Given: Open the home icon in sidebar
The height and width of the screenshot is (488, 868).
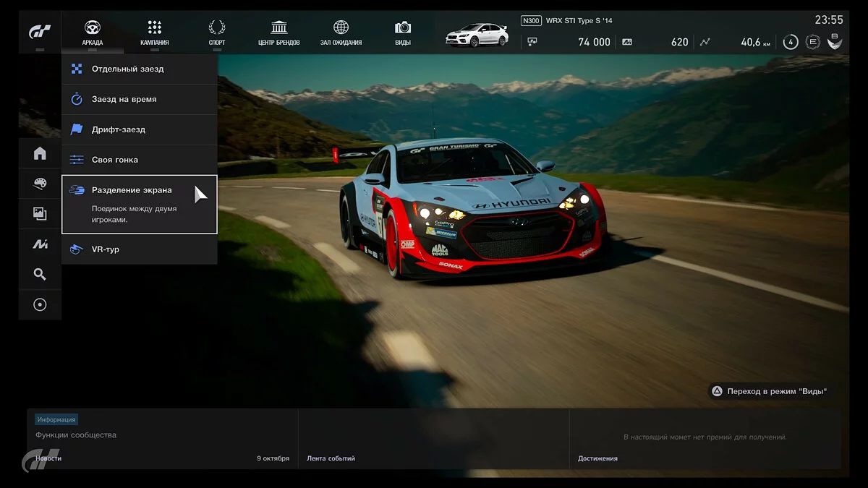Looking at the screenshot, I should (40, 153).
